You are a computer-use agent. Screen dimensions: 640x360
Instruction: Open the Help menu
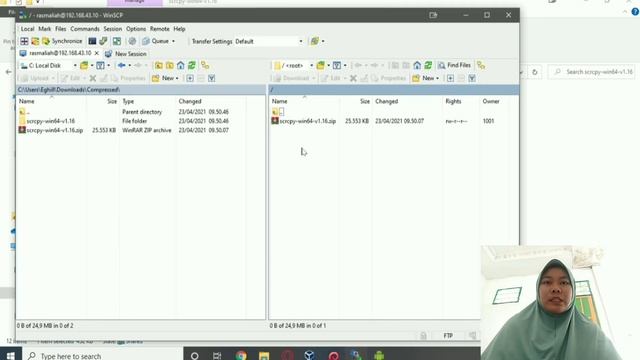[x=179, y=29]
